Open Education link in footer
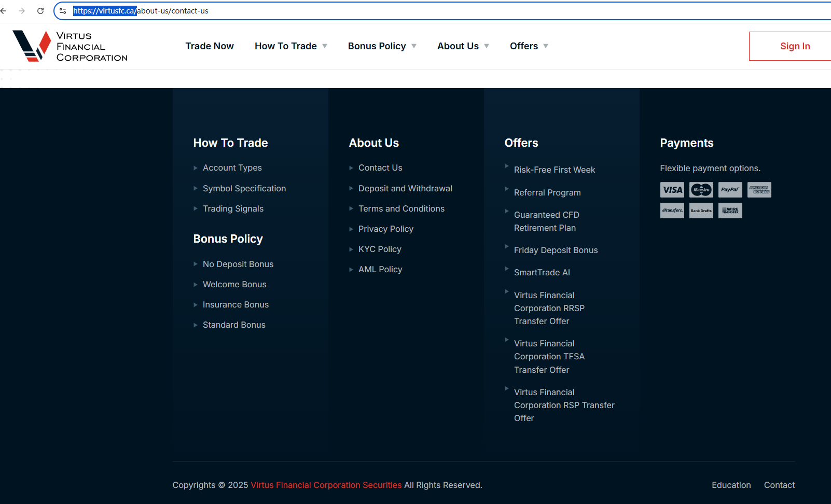This screenshot has width=831, height=504. click(x=731, y=485)
